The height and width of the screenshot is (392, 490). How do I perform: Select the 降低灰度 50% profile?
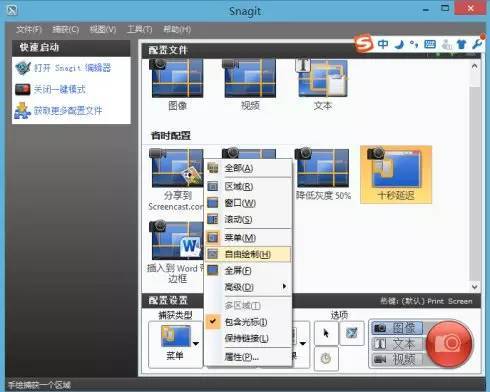(x=323, y=174)
